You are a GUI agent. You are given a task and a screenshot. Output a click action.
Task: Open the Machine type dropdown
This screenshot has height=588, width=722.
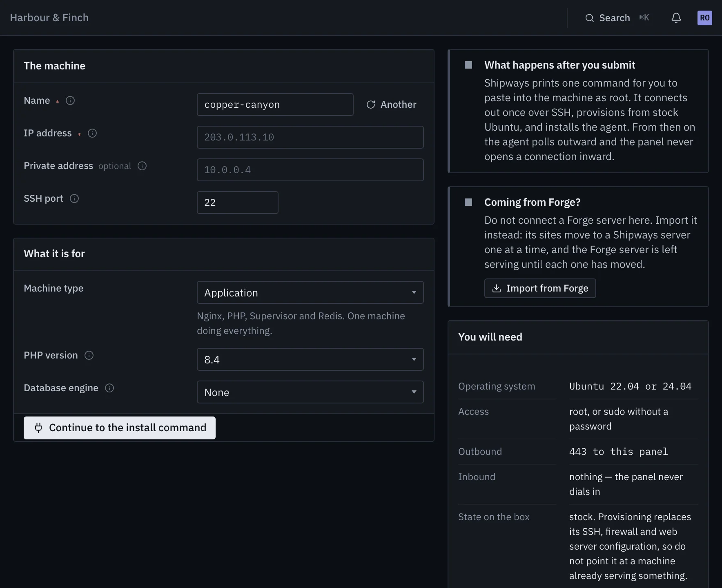click(310, 292)
